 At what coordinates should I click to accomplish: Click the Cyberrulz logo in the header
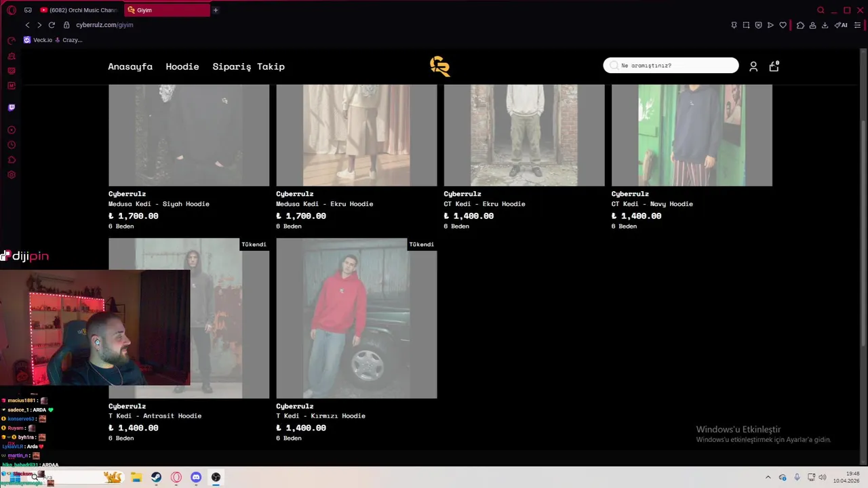pos(439,66)
